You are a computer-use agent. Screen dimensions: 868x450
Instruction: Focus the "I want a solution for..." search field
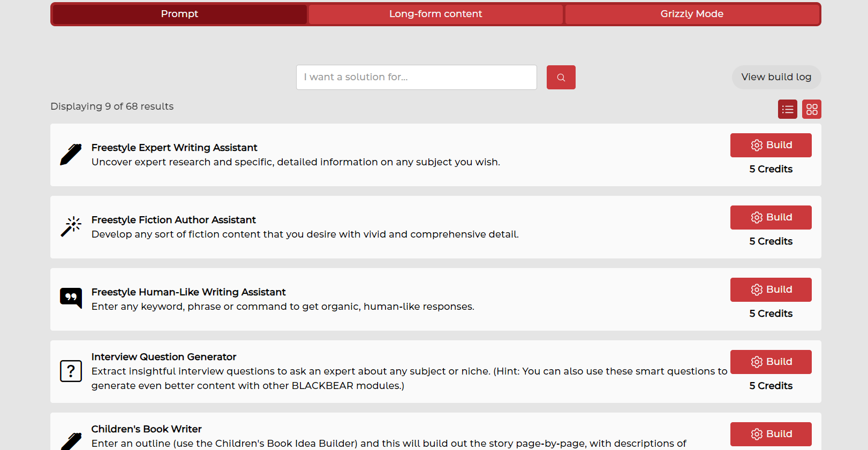[416, 78]
